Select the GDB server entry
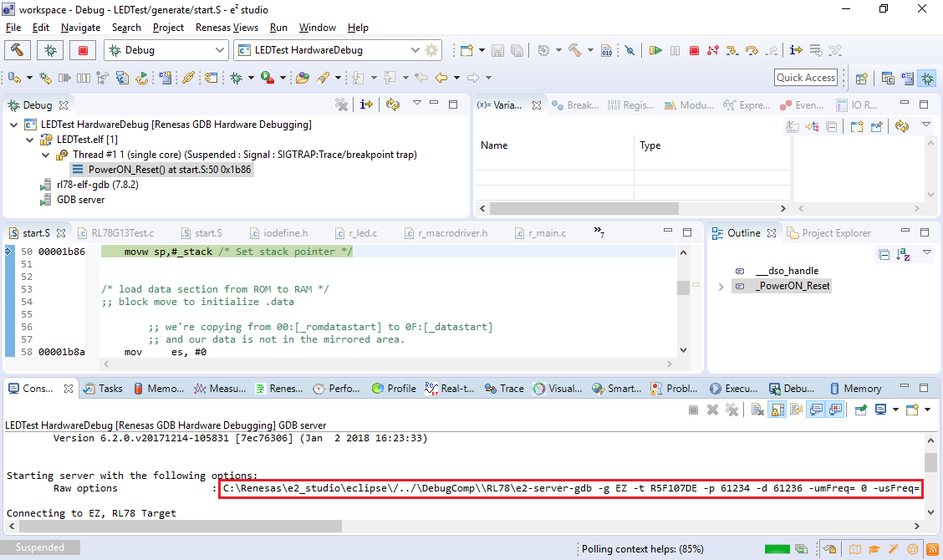Image resolution: width=943 pixels, height=560 pixels. (x=73, y=200)
